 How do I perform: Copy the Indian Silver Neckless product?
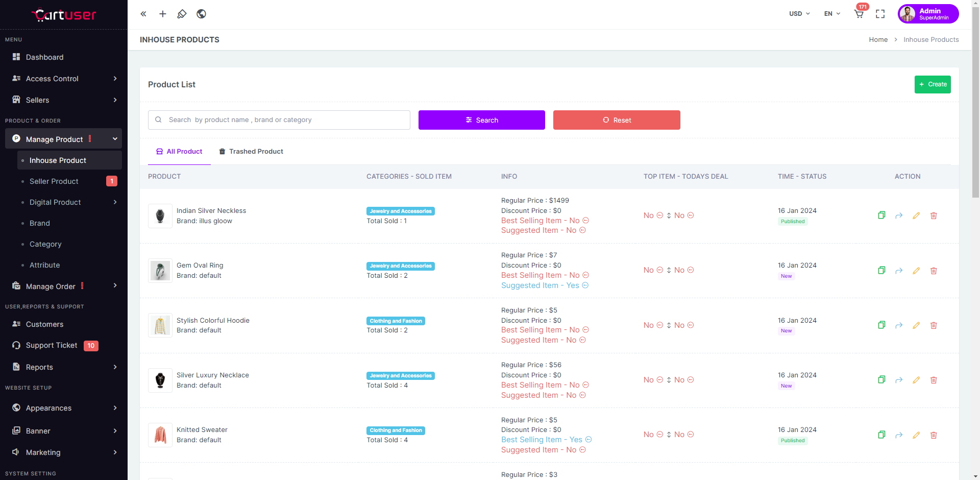pos(881,215)
